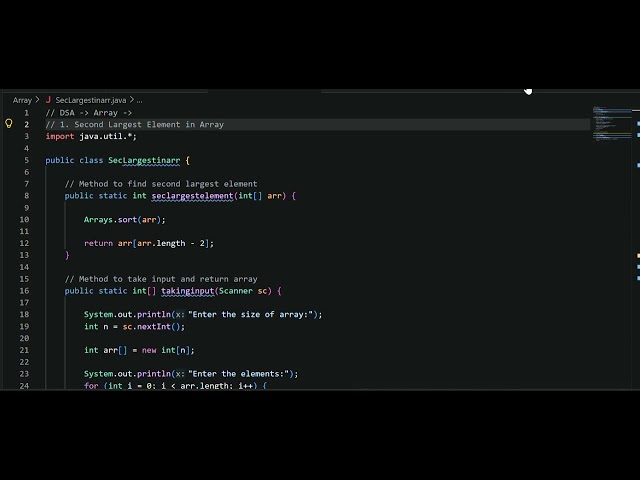
Task: Click the "Enter the elements:" string
Action: pyautogui.click(x=238, y=373)
